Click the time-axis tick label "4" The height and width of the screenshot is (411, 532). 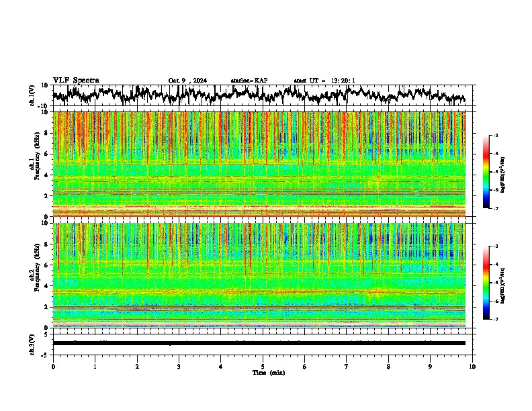[x=221, y=367]
